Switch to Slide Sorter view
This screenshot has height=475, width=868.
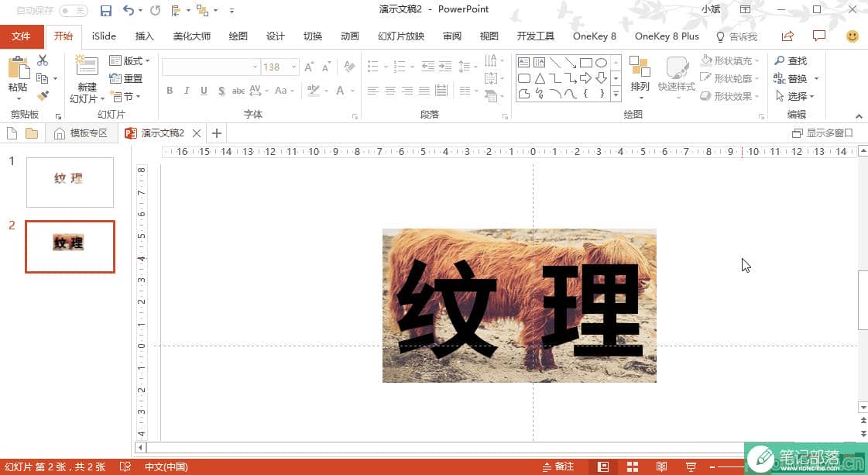[633, 466]
